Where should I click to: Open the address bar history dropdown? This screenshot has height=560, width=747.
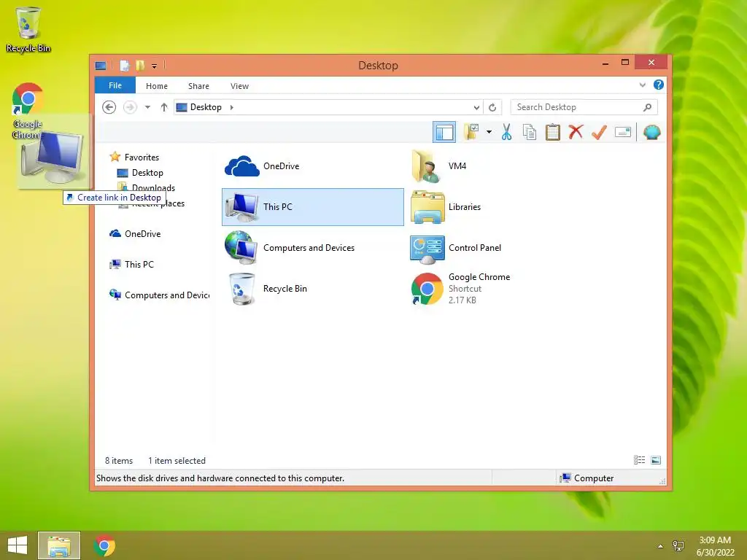(x=476, y=107)
